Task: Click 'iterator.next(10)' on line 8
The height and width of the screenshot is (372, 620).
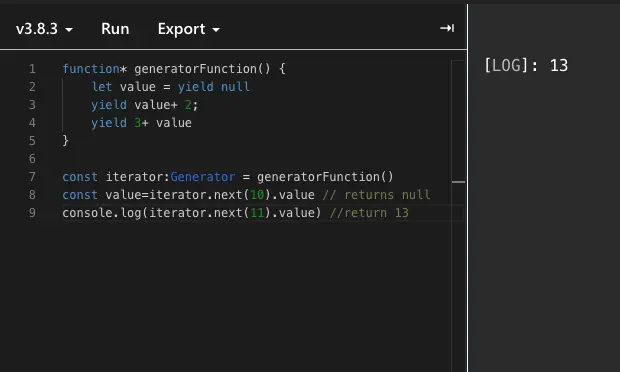Action: click(210, 195)
